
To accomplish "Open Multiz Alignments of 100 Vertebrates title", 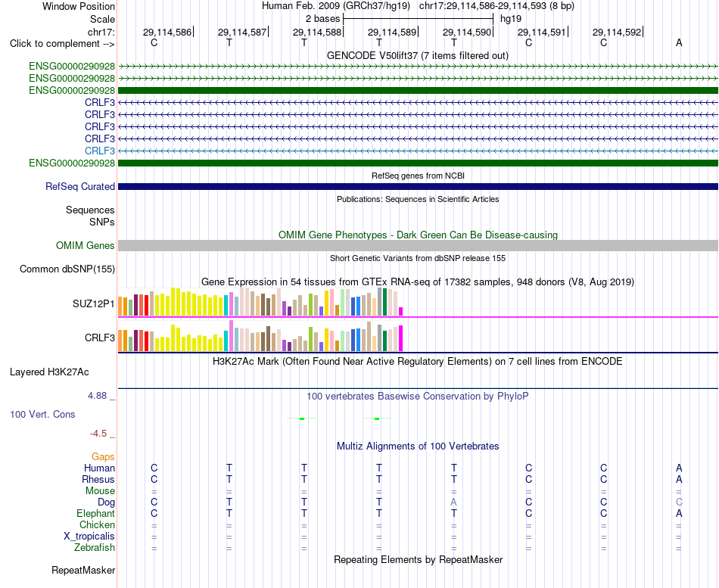I will tap(418, 446).
